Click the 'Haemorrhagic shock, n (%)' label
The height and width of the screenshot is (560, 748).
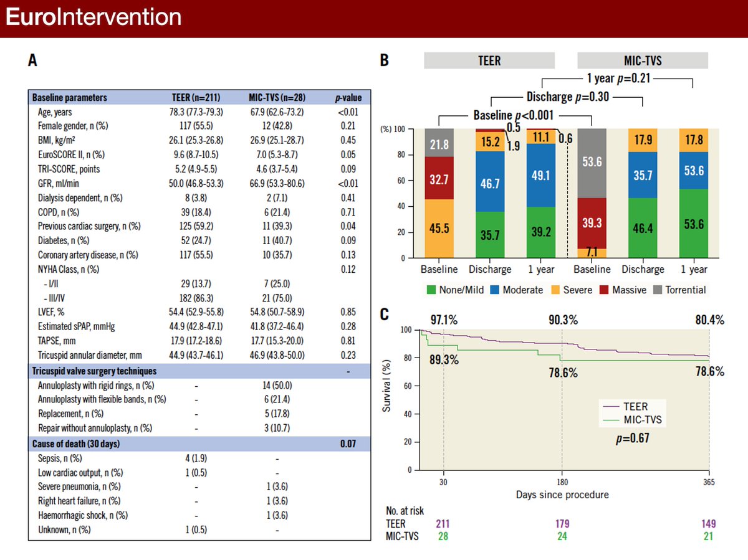pyautogui.click(x=83, y=515)
